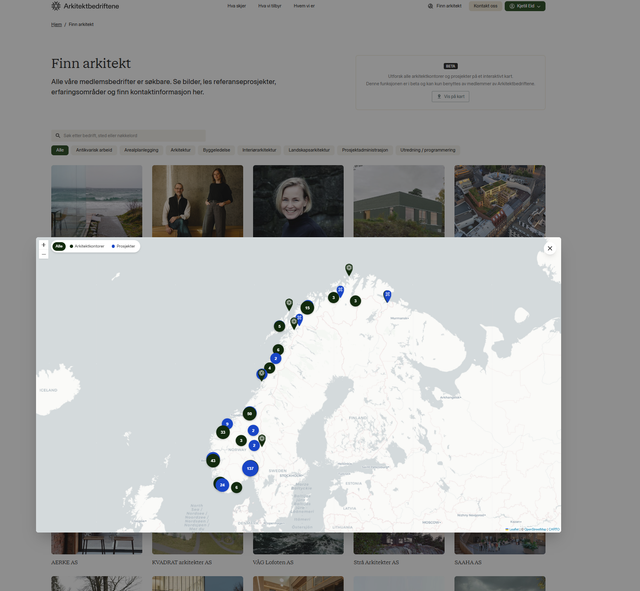Open the Hvem vi er menu
Screen dimensions: 640x591
tap(304, 6)
